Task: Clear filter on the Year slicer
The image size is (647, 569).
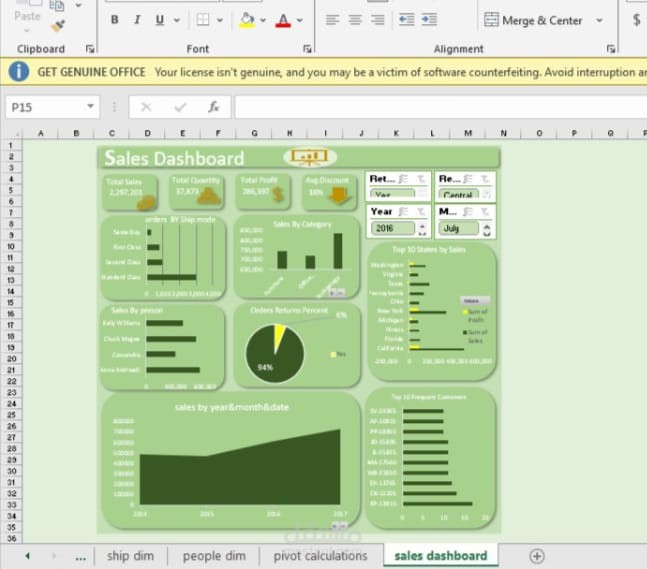Action: [420, 212]
